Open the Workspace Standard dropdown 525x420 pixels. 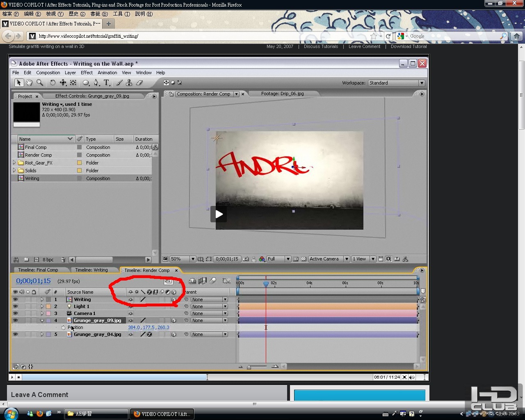point(396,83)
